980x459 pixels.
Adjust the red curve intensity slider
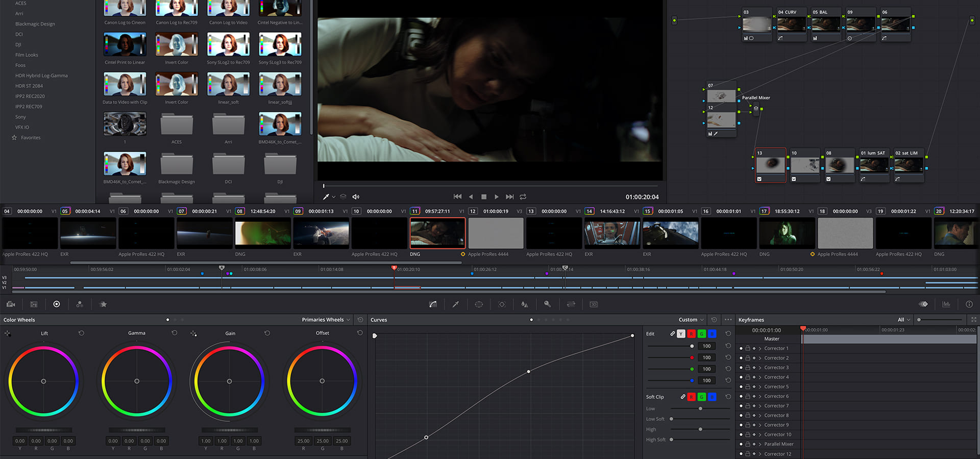(x=671, y=358)
